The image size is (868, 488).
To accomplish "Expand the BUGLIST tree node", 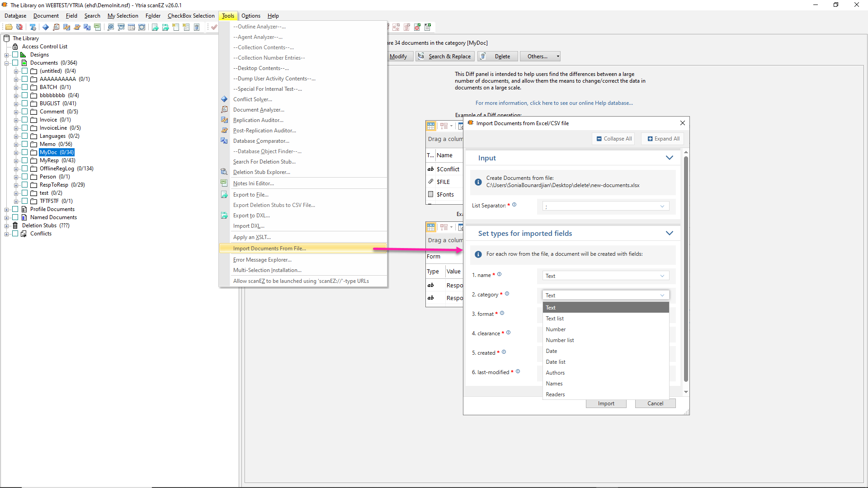I will pyautogui.click(x=16, y=103).
